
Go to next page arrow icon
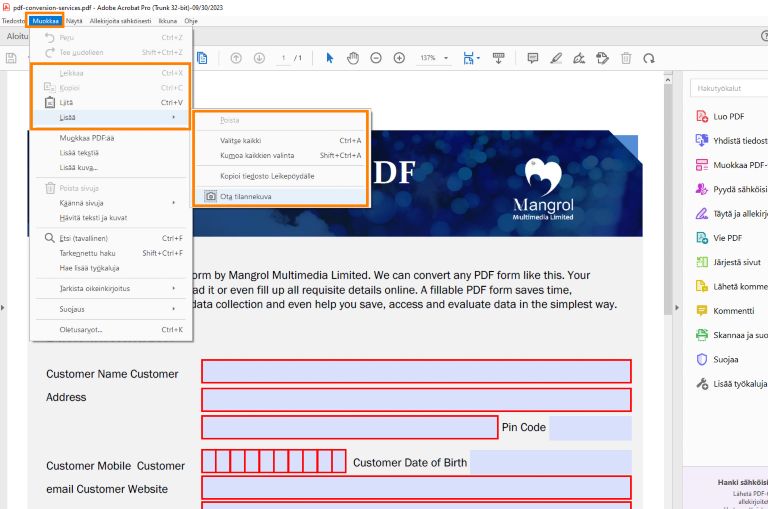(x=259, y=58)
